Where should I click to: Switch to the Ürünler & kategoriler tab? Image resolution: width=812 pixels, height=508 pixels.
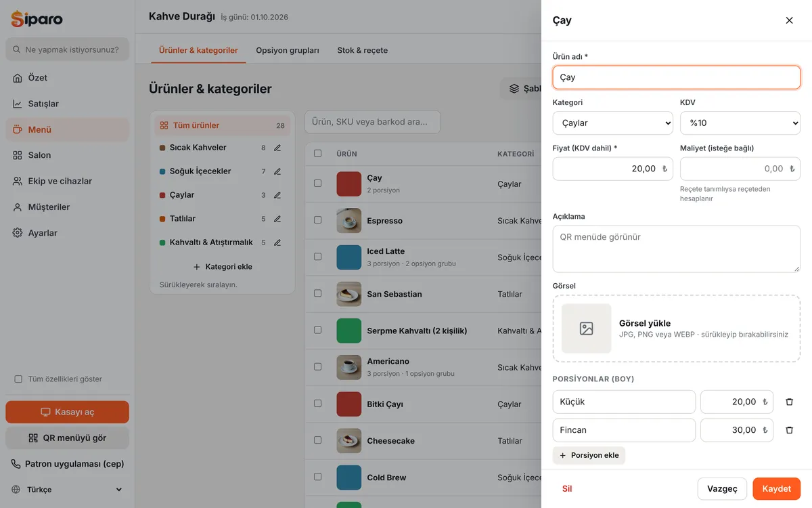click(x=198, y=50)
